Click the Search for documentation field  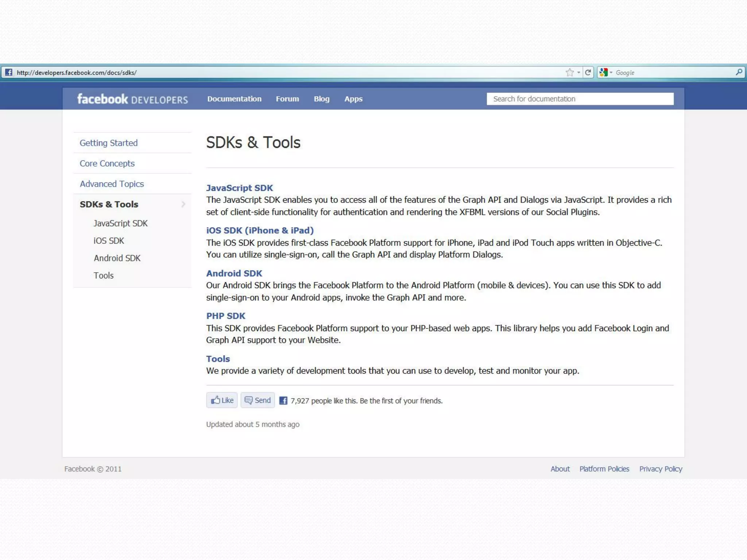pyautogui.click(x=580, y=99)
